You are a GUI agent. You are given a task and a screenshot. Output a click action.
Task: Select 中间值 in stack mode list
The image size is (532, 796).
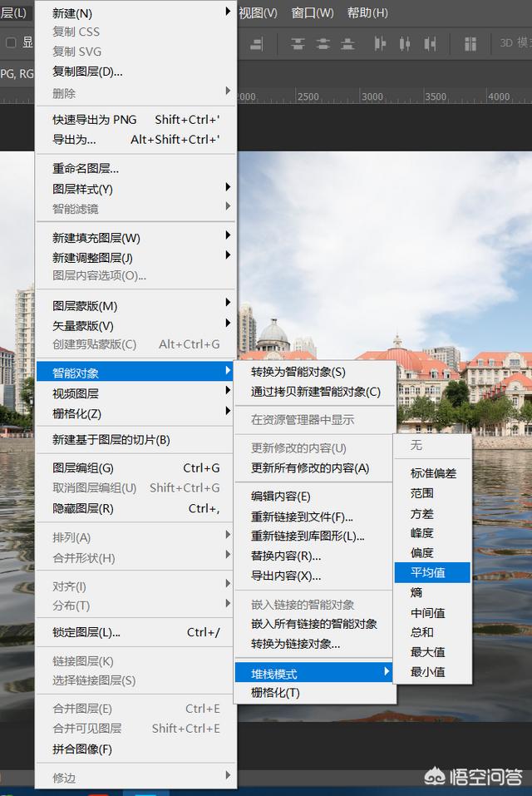tap(427, 612)
